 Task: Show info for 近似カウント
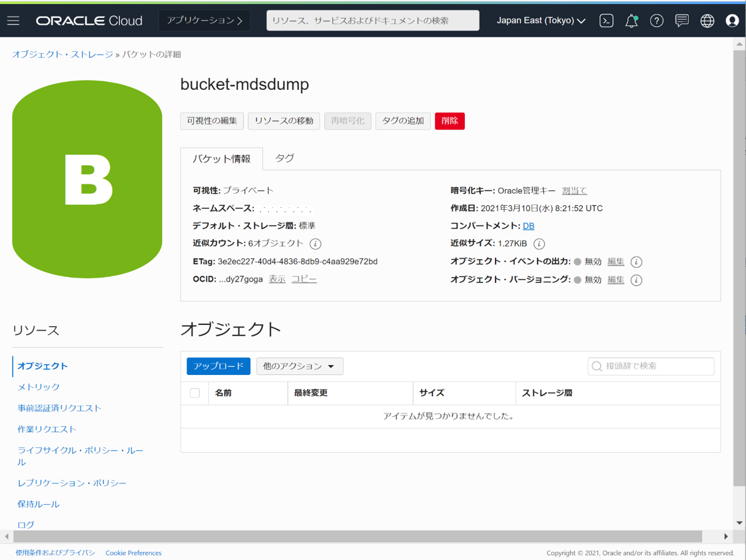[316, 244]
